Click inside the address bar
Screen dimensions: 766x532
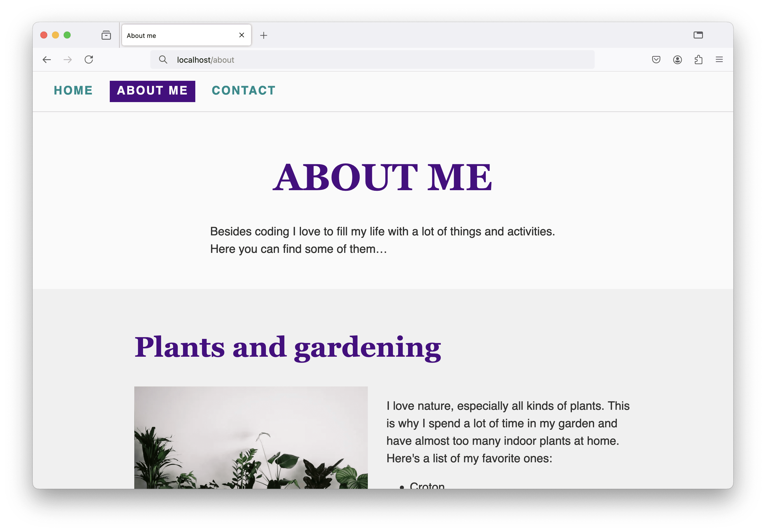(x=367, y=60)
